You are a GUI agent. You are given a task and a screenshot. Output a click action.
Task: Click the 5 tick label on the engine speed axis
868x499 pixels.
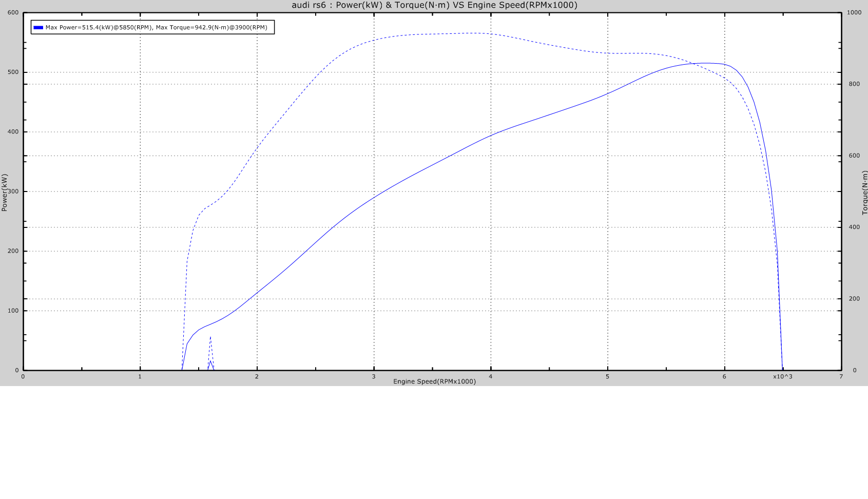607,377
